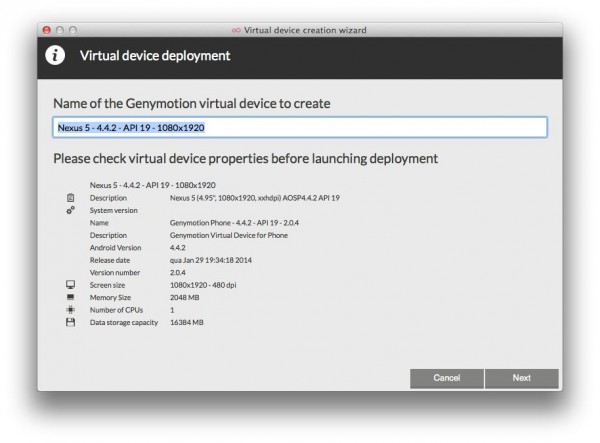Click the Data storage floppy disk icon
Viewport: 600px width, 443px height.
[70, 322]
